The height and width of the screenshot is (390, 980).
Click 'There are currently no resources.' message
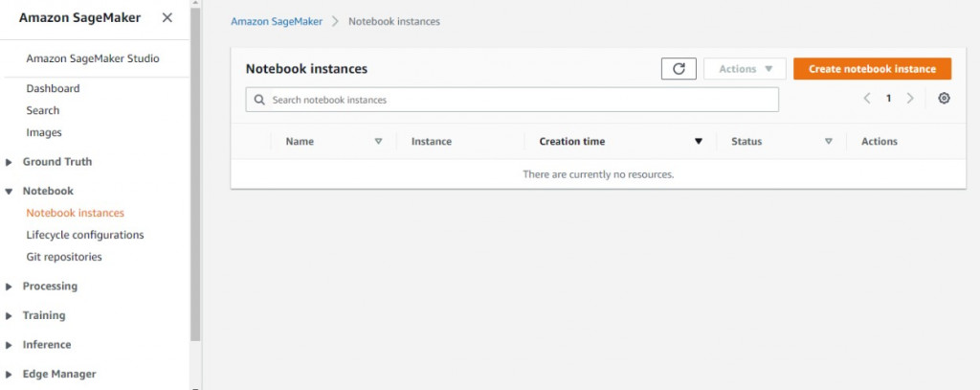click(598, 174)
